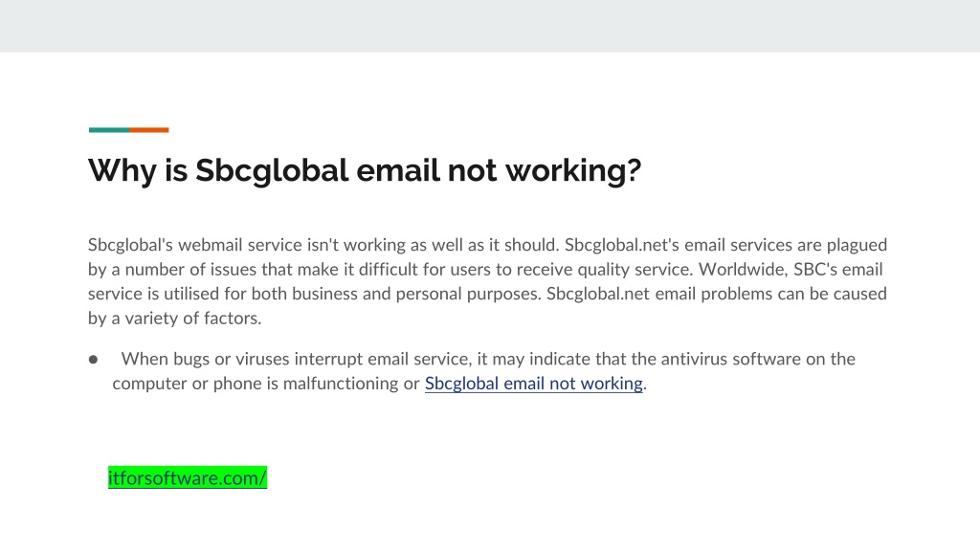
Task: Click the round bullet point marker
Action: click(x=93, y=360)
